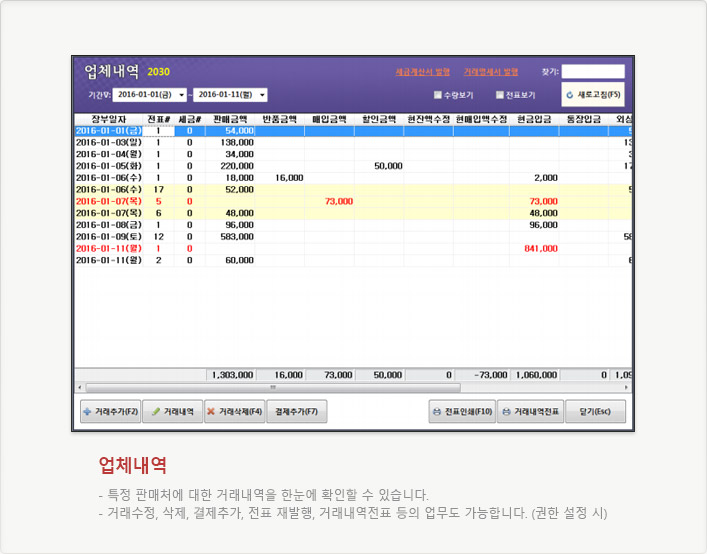The image size is (707, 554).
Task: Enable the 전표보기 checkbox
Action: click(500, 95)
